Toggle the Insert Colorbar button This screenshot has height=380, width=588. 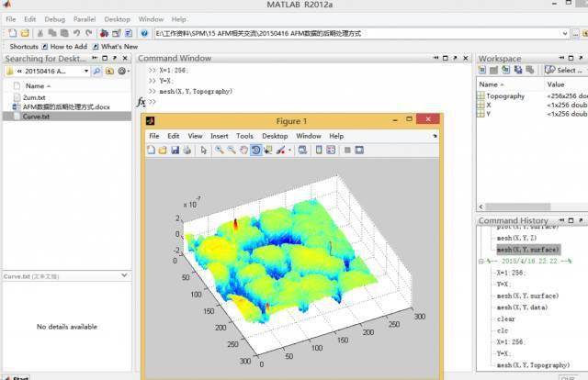point(319,150)
